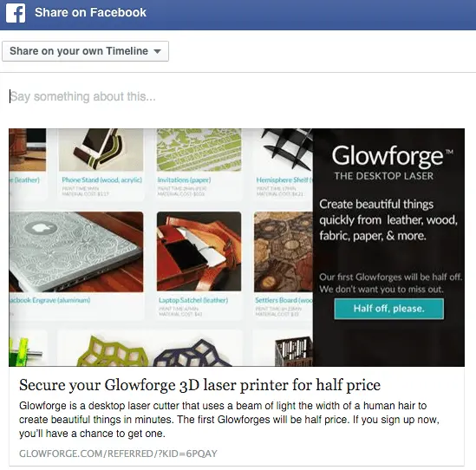Image resolution: width=476 pixels, height=470 pixels.
Task: Click the 'Laptop Satchel (leather)' label
Action: click(193, 300)
